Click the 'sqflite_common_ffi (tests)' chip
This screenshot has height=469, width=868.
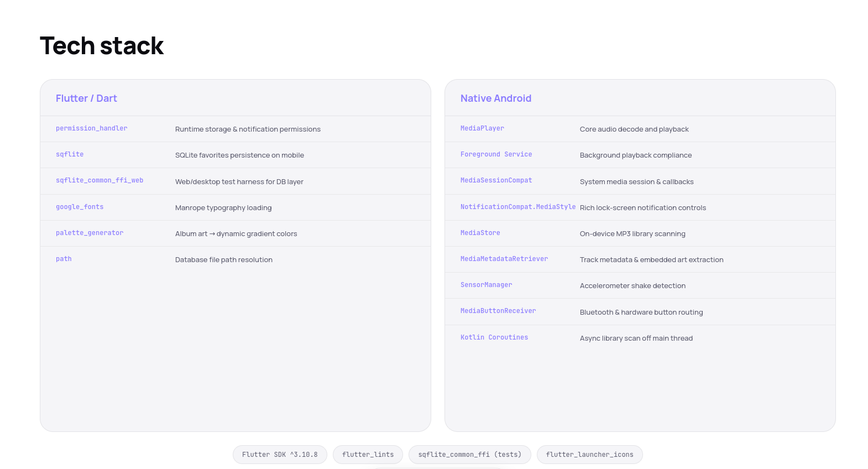pyautogui.click(x=470, y=455)
